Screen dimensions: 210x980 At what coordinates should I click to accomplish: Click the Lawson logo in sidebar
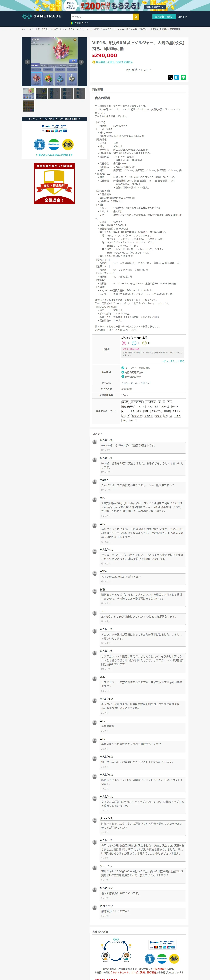point(40,144)
